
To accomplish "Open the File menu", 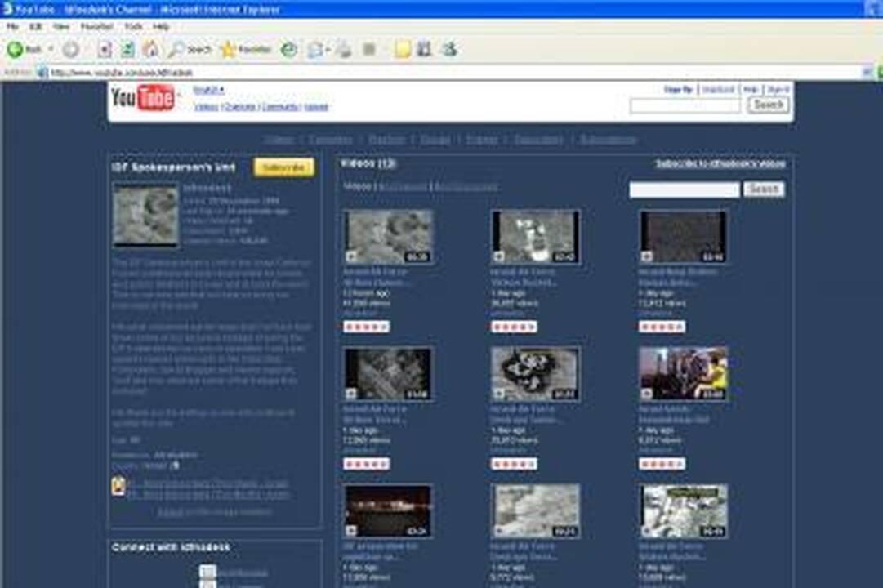I will [x=13, y=26].
